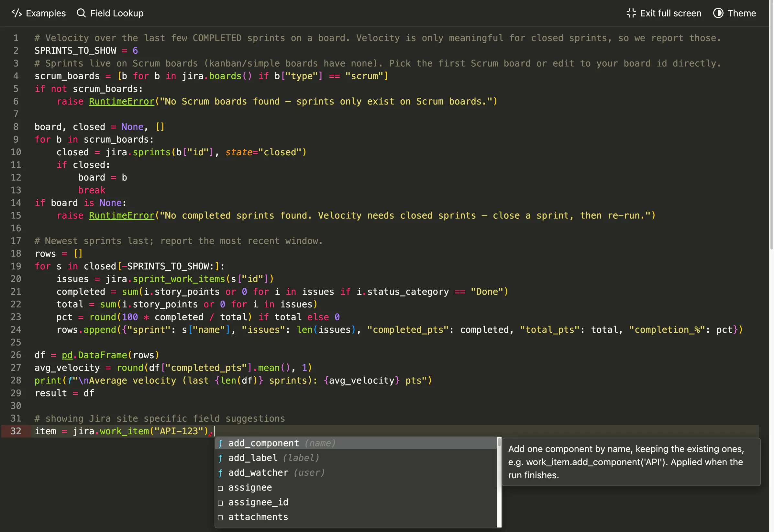Click the add_component documentation tooltip
774x532 pixels.
click(x=631, y=462)
